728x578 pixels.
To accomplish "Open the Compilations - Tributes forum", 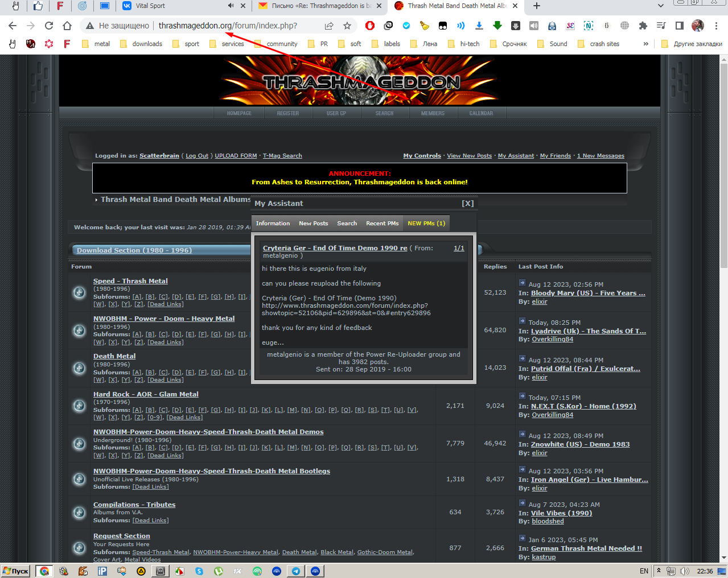I will [134, 505].
